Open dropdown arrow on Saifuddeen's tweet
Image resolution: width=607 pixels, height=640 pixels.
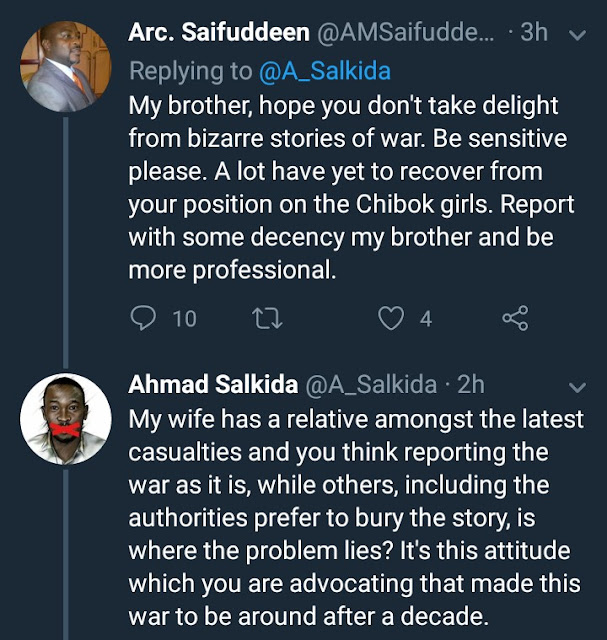pos(577,34)
